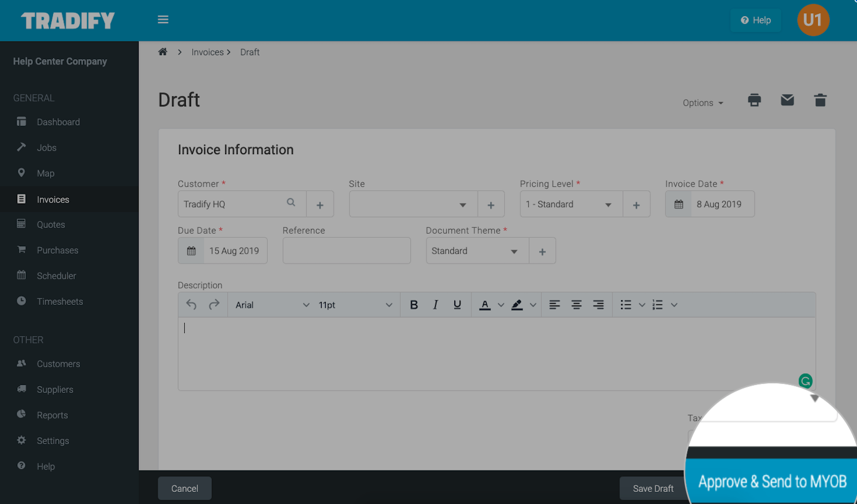Open the U1 user avatar menu
Image resolution: width=857 pixels, height=504 pixels.
point(813,20)
